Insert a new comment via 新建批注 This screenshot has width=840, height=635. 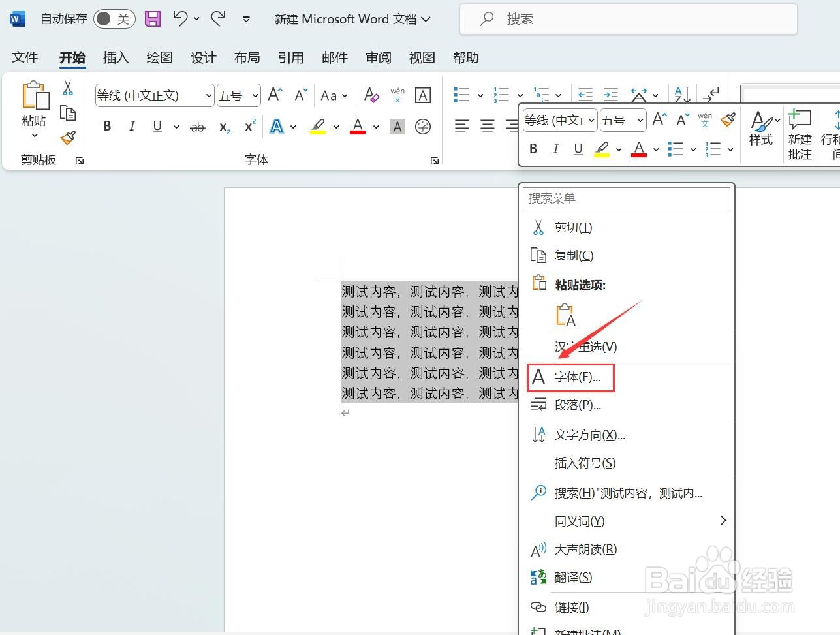tap(799, 134)
